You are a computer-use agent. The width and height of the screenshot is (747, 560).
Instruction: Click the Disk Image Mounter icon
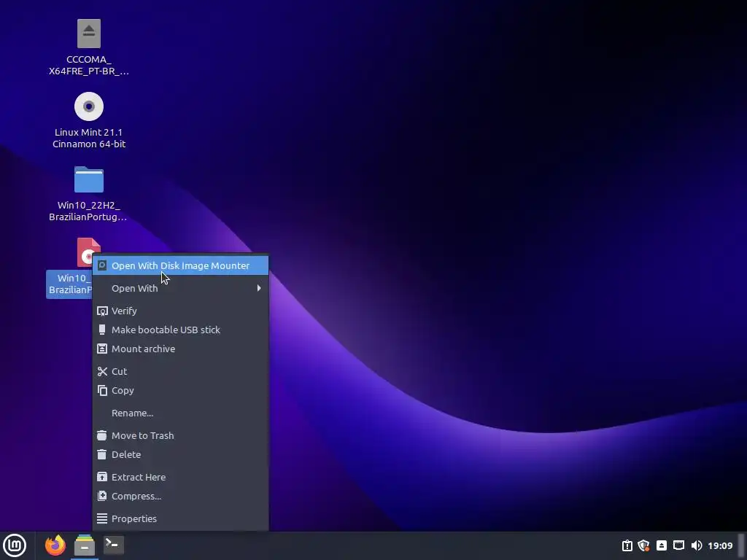click(102, 265)
